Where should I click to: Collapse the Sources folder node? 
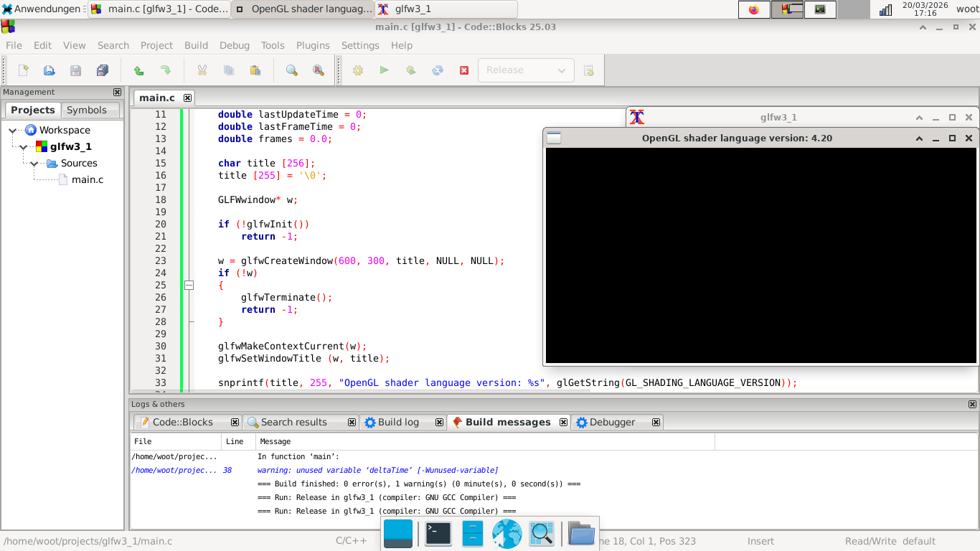tap(34, 164)
